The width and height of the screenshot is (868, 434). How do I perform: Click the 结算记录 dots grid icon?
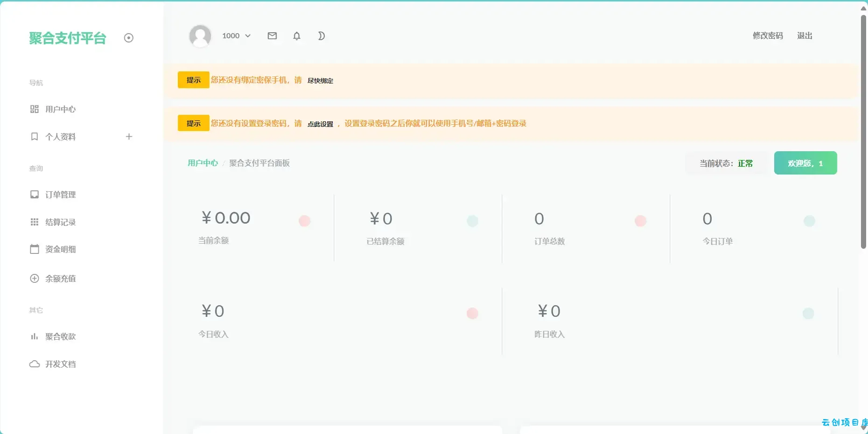(x=35, y=222)
